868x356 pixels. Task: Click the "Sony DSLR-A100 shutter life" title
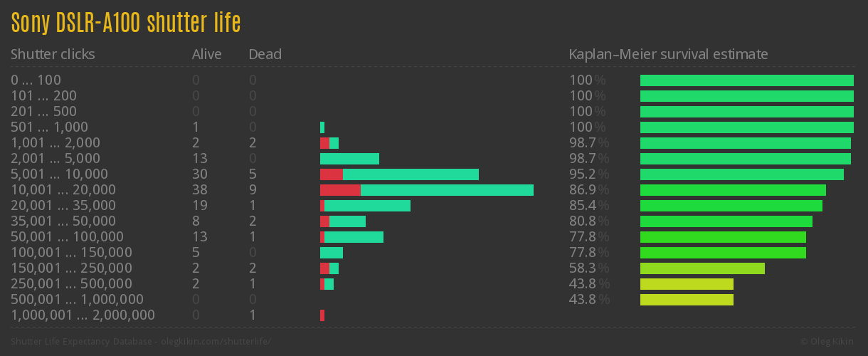(x=126, y=23)
